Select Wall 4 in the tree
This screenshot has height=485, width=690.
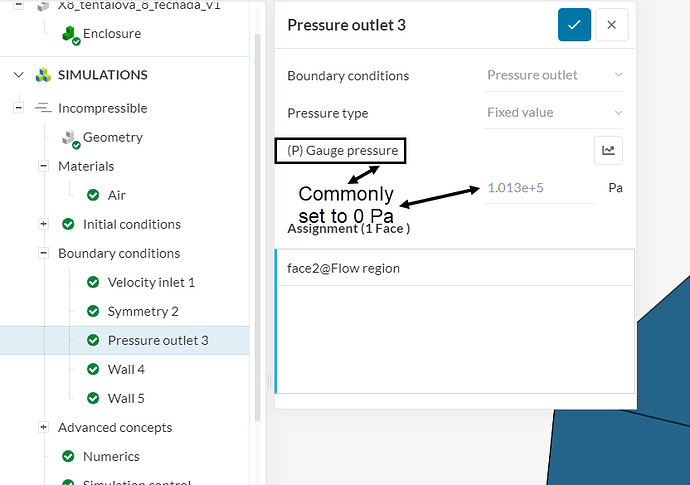pos(126,369)
